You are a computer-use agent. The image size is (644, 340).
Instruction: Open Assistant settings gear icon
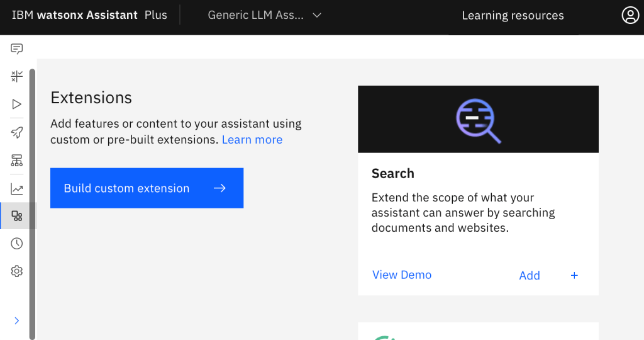17,271
